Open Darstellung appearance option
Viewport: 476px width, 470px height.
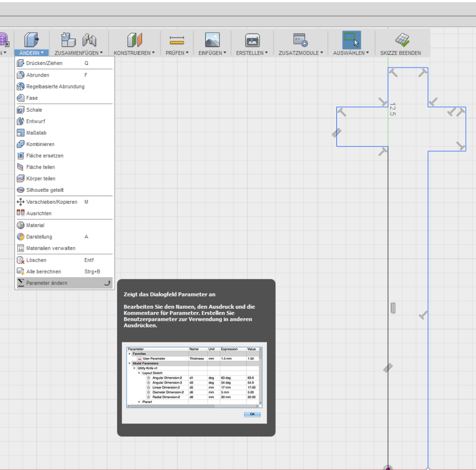(39, 237)
